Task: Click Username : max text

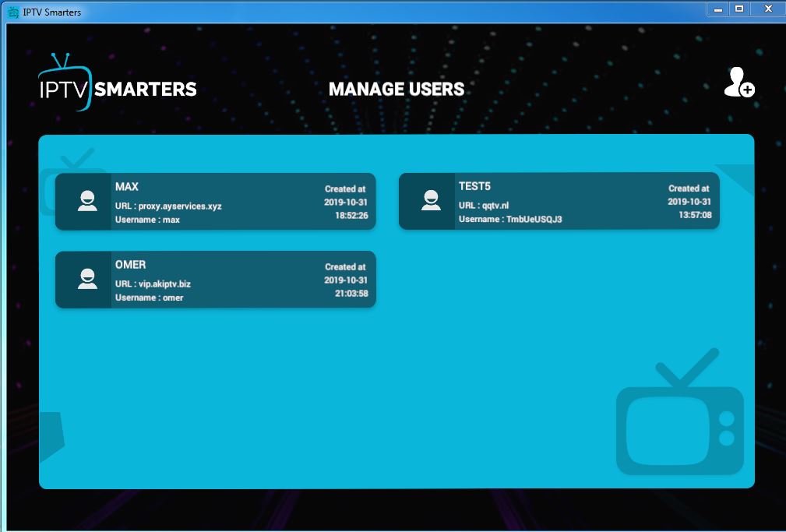Action: 147,220
